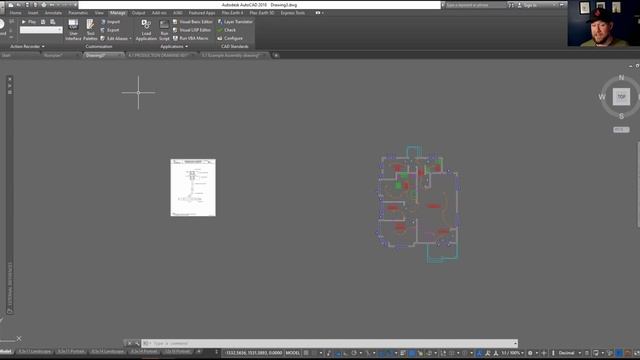The height and width of the screenshot is (360, 640).
Task: Launch the Visual Basic Editor
Action: 192,22
